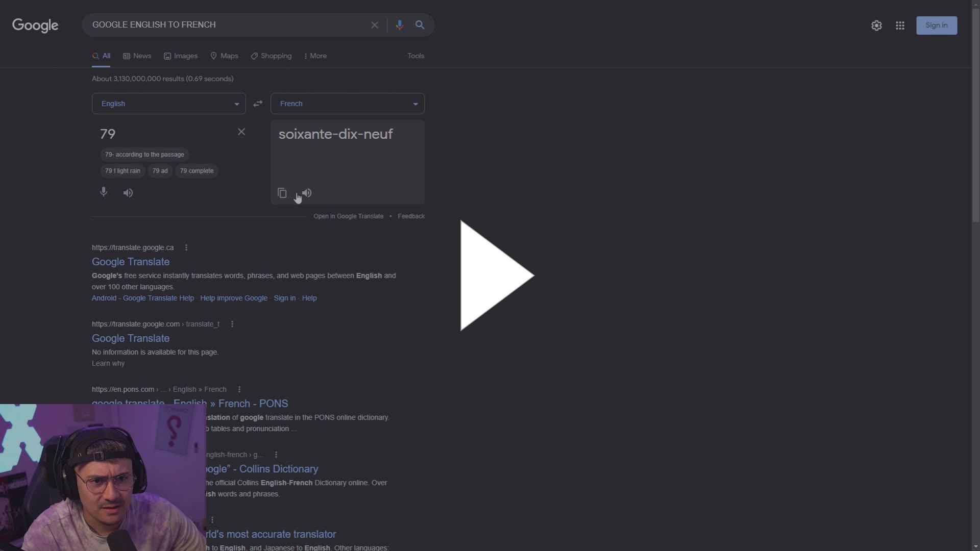This screenshot has height=551, width=980.
Task: Copy the French translation text
Action: click(281, 193)
